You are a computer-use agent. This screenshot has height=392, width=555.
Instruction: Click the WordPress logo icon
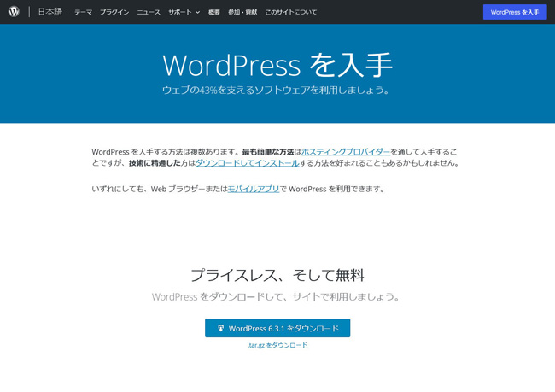(14, 12)
